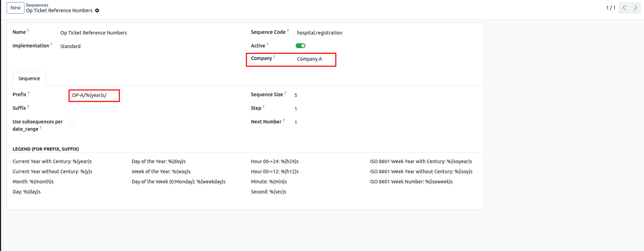This screenshot has height=251, width=644.
Task: Show help tooltip for Next Number
Action: 284,120
